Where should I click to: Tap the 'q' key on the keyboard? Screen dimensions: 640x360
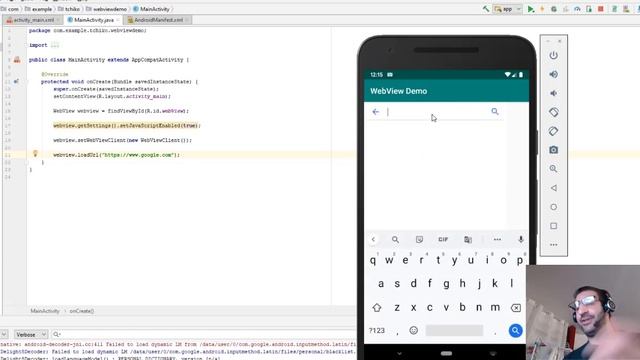click(373, 260)
